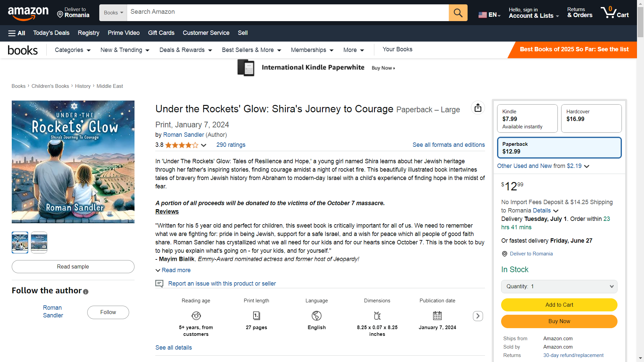The height and width of the screenshot is (362, 644).
Task: Click the info icon next to Follow the author
Action: click(86, 292)
